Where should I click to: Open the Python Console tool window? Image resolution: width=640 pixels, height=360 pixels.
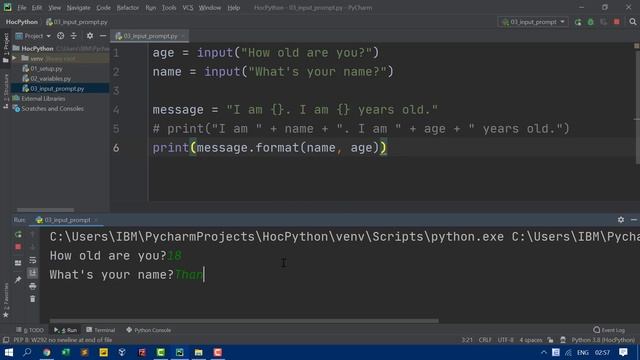[x=148, y=330]
